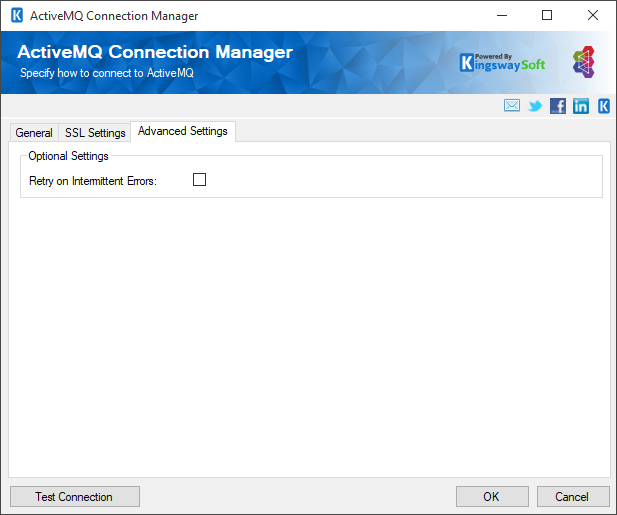
Task: Enable Retry on Intermittent Errors checkbox
Action: [x=199, y=179]
